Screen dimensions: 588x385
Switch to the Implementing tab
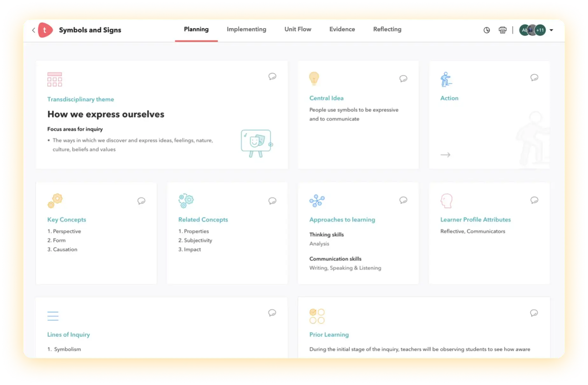coord(246,29)
